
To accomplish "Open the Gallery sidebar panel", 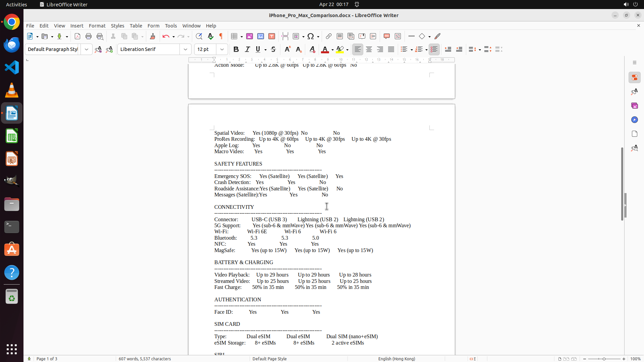I will (x=634, y=106).
